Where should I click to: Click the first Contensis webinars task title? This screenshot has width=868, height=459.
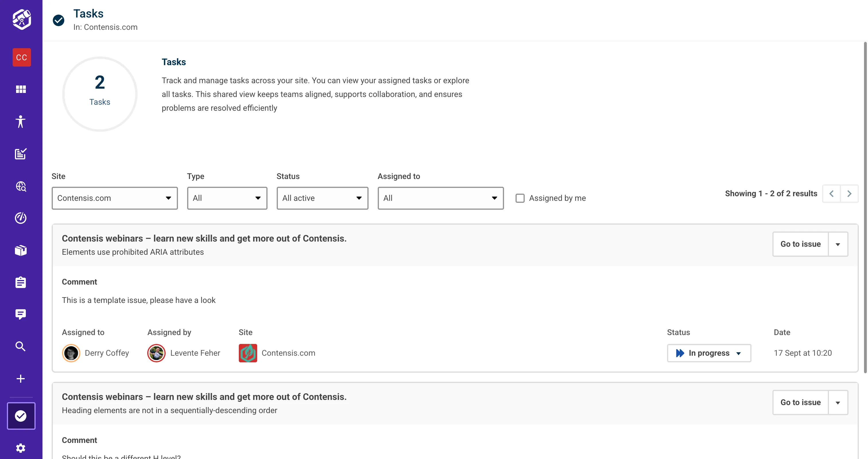(x=204, y=238)
